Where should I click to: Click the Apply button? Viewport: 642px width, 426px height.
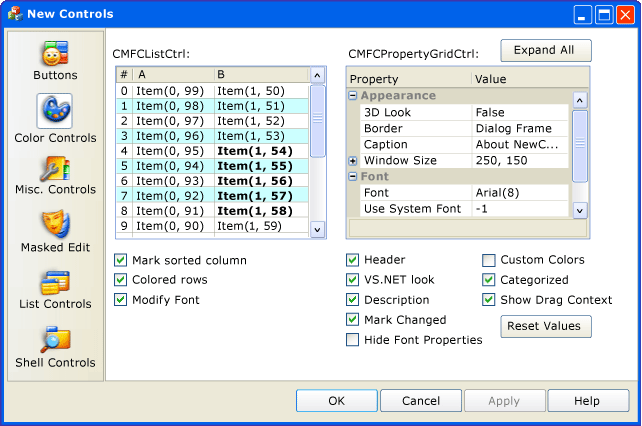click(504, 401)
